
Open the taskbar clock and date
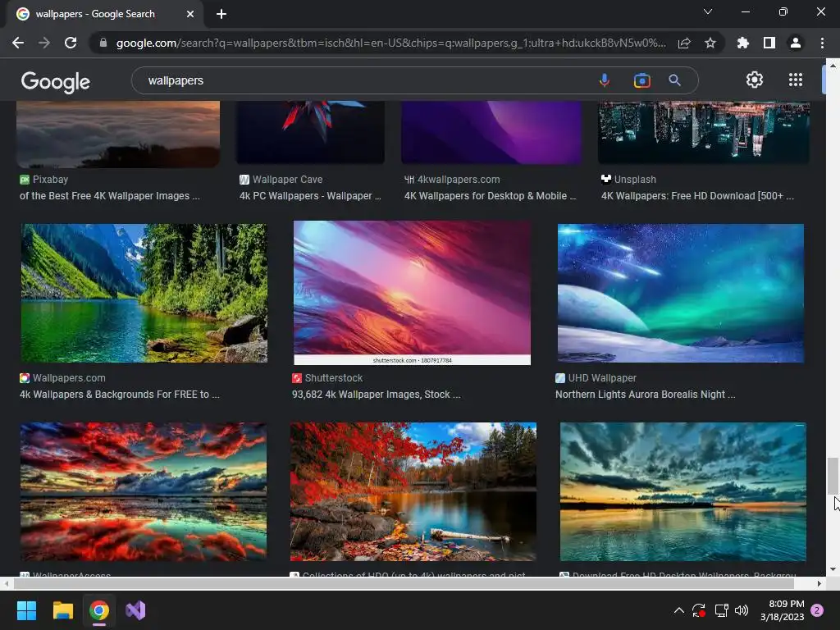pos(782,610)
